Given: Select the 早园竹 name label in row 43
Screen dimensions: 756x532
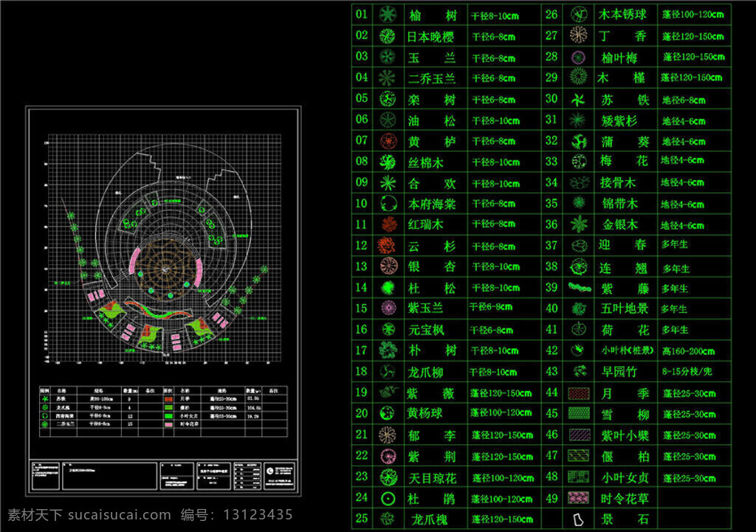Looking at the screenshot, I should point(619,372).
